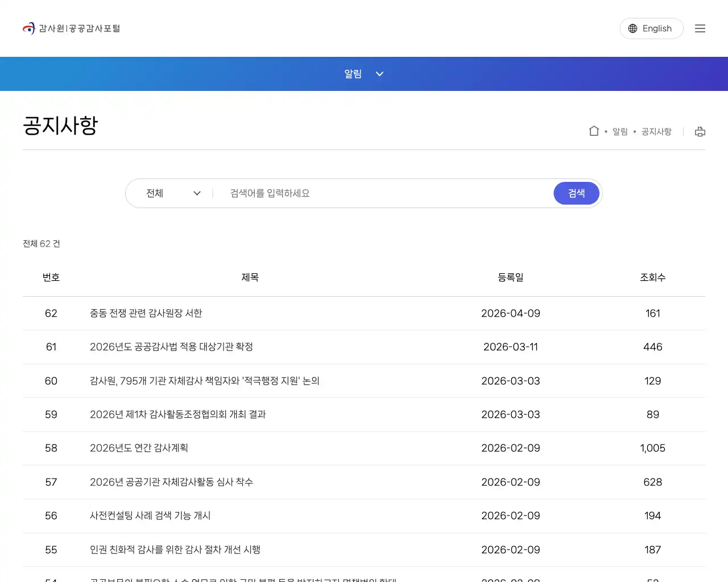Click the 등록일 column header
Screen dimensions: 728x582
[x=511, y=277]
